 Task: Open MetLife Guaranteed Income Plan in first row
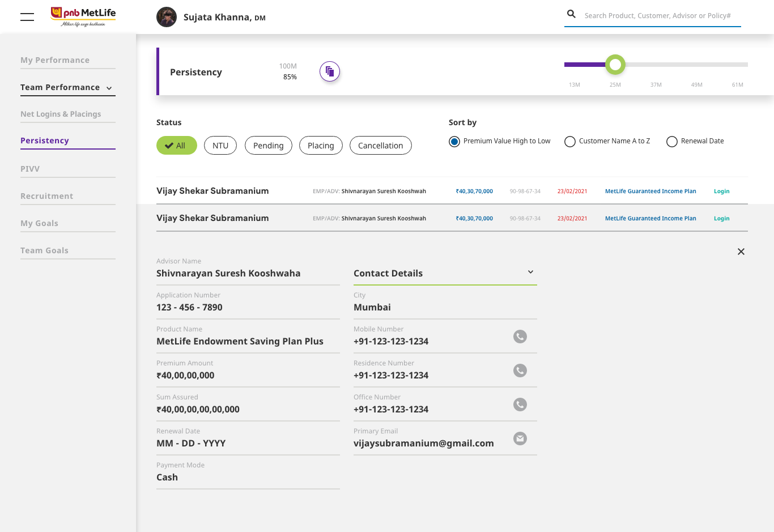tap(650, 191)
